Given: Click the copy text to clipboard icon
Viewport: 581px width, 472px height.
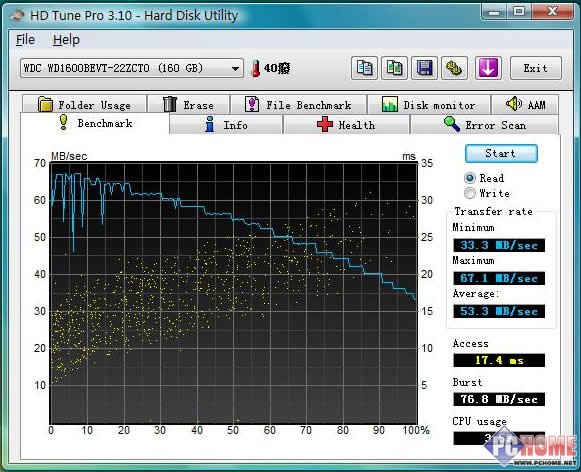Looking at the screenshot, I should [x=364, y=68].
